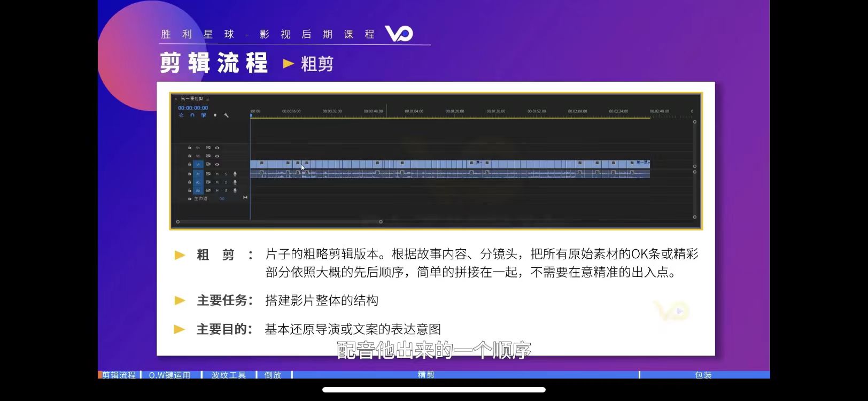Mute A1 track with M button
The image size is (868, 401).
point(217,174)
